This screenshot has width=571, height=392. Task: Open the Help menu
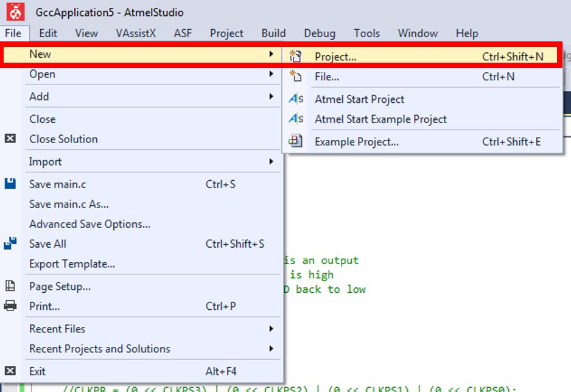tap(467, 33)
